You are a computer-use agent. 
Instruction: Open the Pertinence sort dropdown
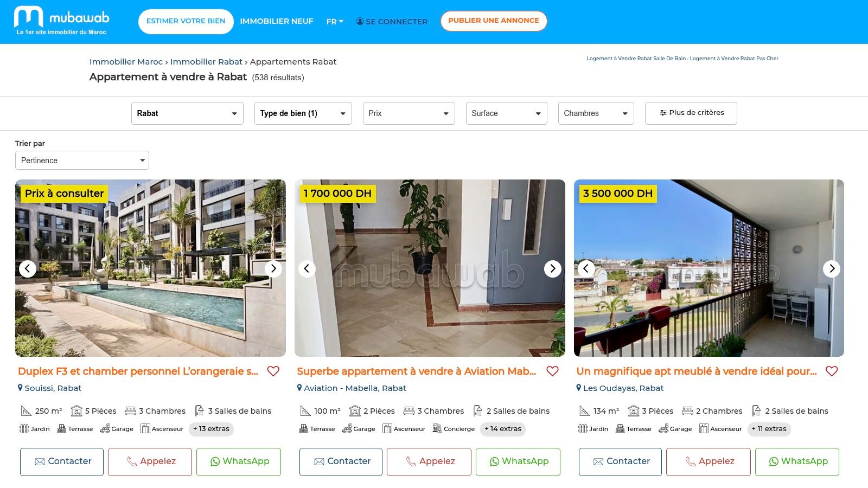click(82, 160)
